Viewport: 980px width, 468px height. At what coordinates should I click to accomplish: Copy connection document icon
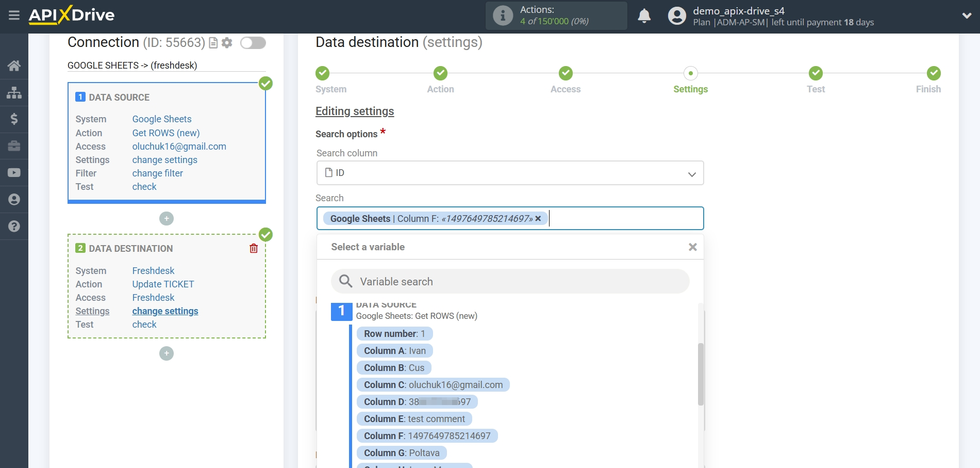[213, 43]
